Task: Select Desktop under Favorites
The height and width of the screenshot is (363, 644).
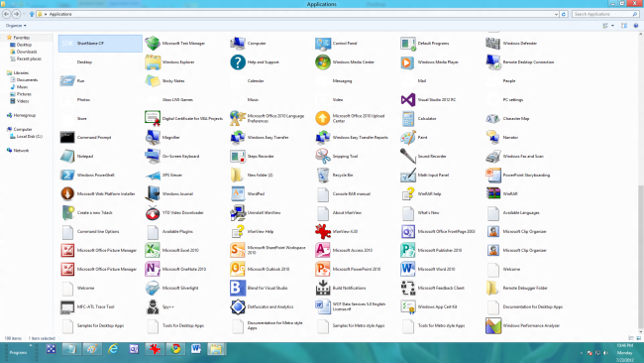Action: coord(24,45)
